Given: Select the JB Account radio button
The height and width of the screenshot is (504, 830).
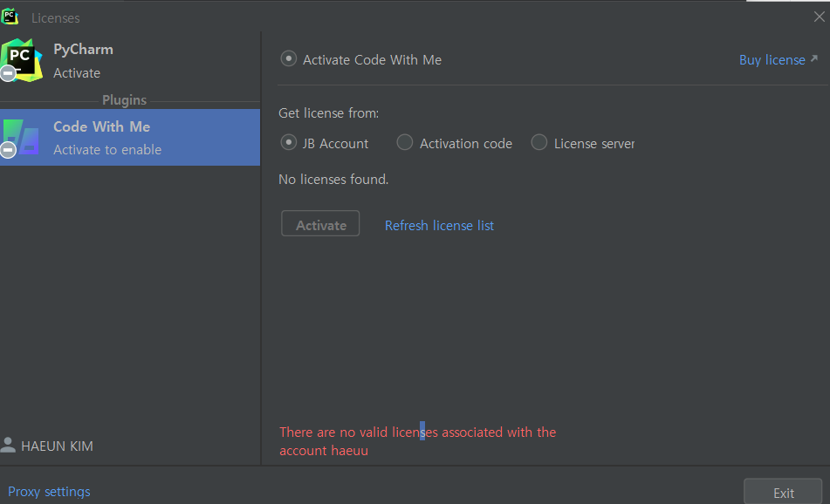Looking at the screenshot, I should coord(289,142).
